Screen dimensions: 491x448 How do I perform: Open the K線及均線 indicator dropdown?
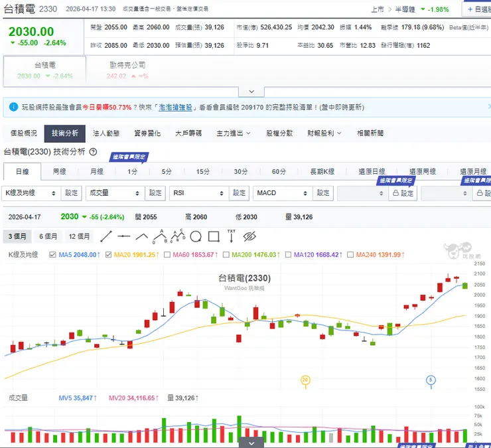[x=31, y=193]
